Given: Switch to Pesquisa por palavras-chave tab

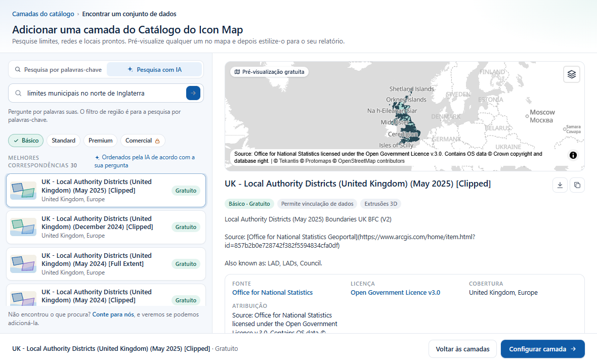Looking at the screenshot, I should (58, 70).
